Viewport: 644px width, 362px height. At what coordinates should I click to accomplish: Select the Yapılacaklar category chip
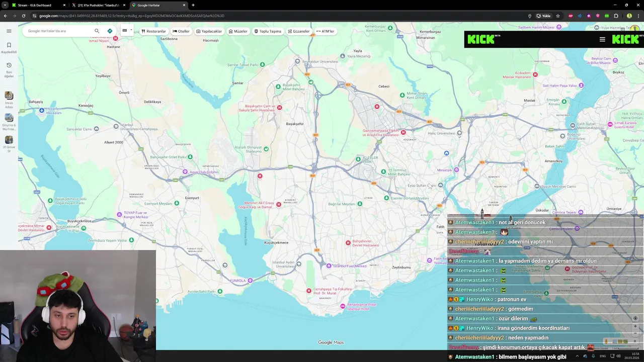point(209,31)
